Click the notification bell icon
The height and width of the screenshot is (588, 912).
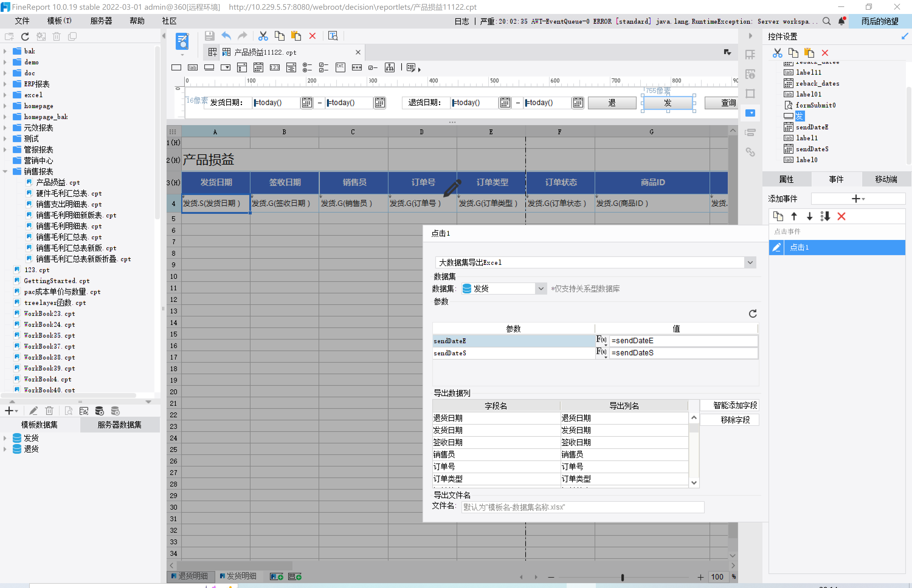click(841, 21)
